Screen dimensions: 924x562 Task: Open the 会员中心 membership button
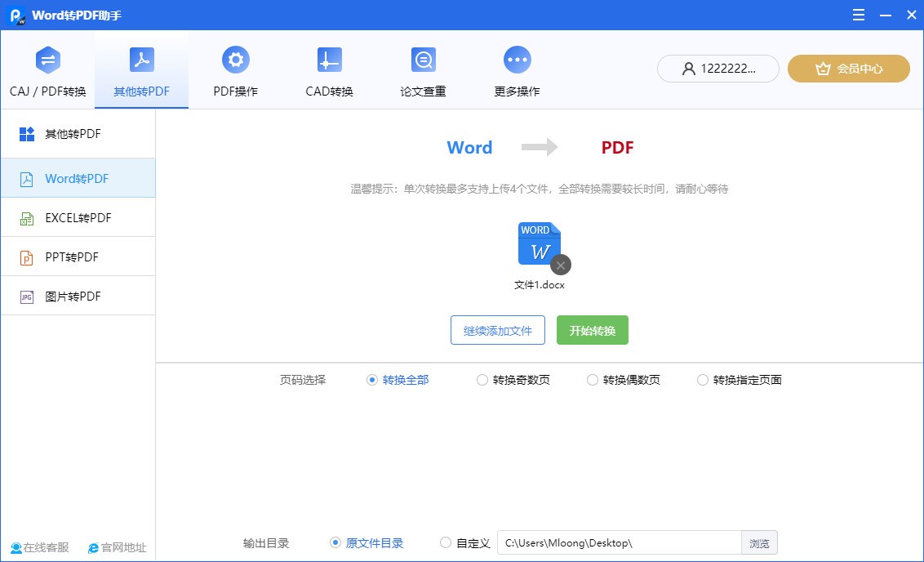(x=849, y=69)
